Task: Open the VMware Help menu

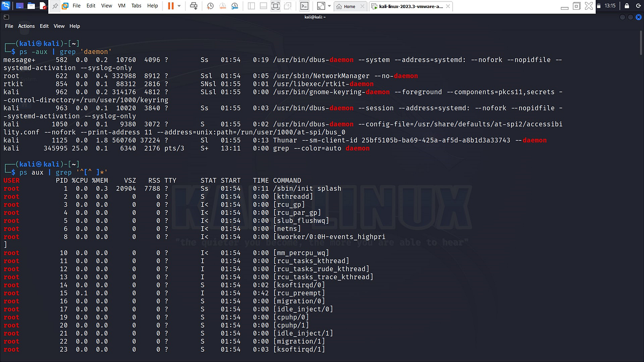Action: [152, 6]
